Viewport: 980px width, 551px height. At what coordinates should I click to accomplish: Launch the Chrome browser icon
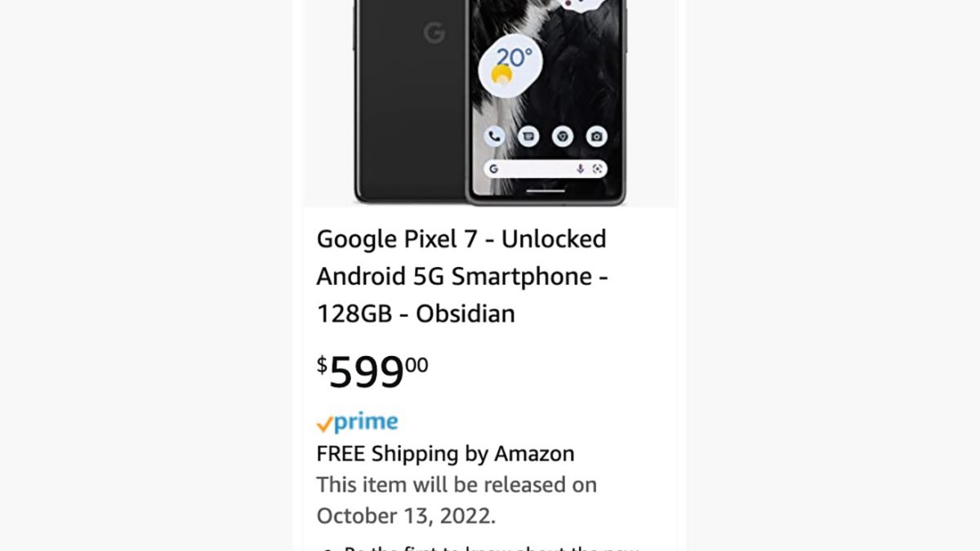click(563, 136)
